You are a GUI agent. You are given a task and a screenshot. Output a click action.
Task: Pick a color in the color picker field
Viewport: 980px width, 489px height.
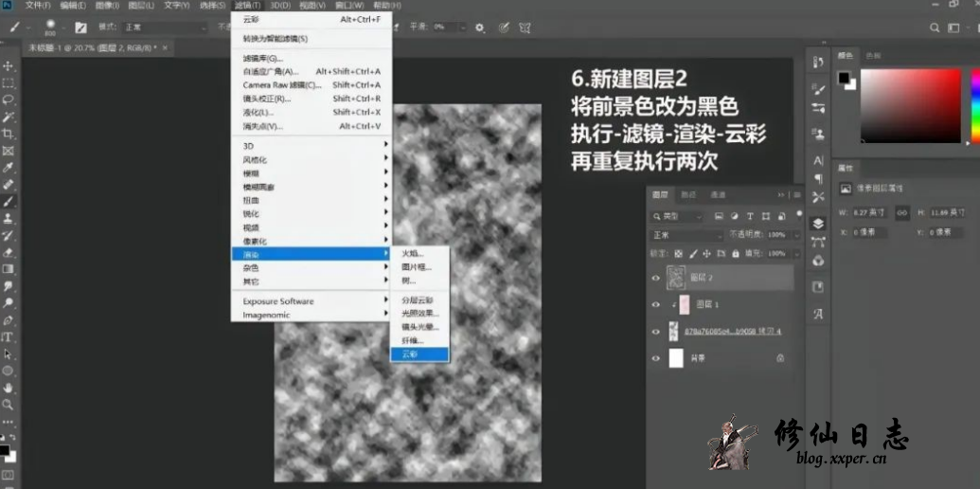click(x=909, y=104)
